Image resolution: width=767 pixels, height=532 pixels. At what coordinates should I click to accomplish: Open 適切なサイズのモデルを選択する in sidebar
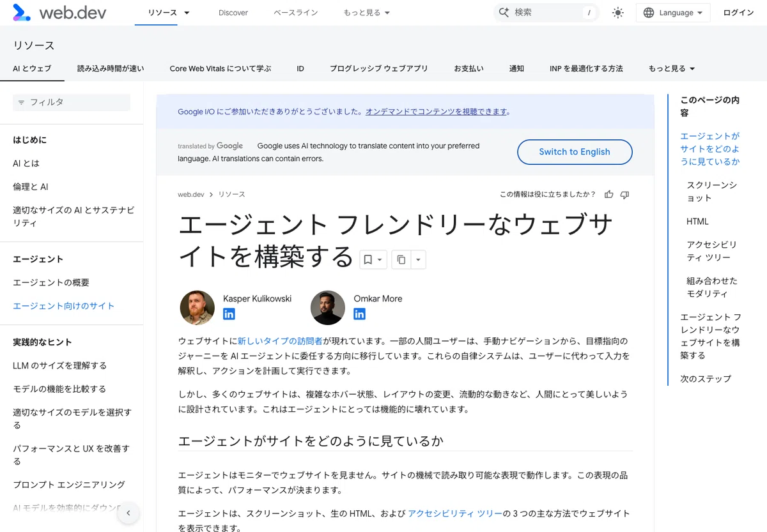click(72, 419)
